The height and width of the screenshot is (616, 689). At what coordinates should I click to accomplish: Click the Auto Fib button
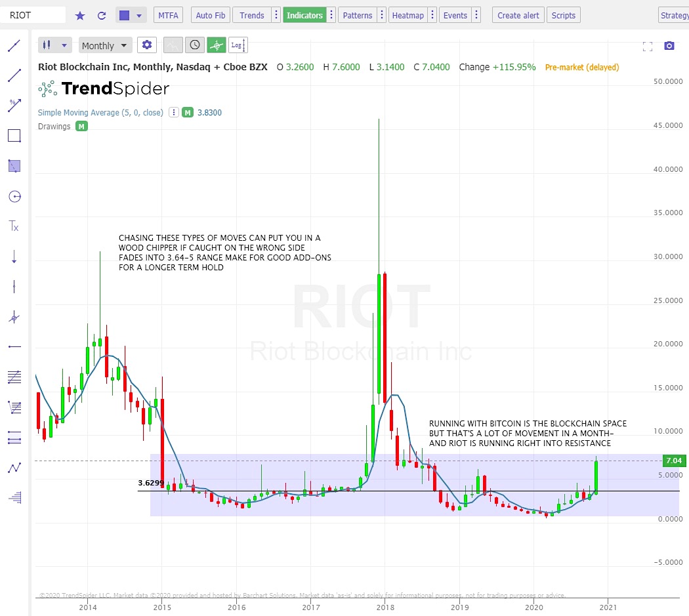click(x=211, y=15)
